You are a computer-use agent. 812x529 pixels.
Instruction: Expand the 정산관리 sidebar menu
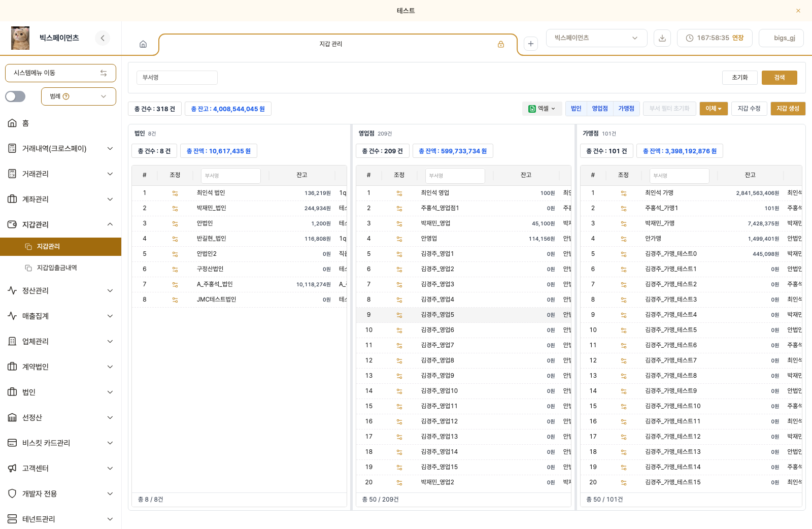tap(60, 290)
